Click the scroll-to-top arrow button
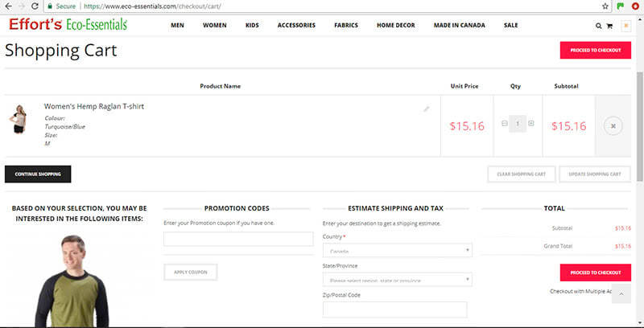 click(x=621, y=295)
